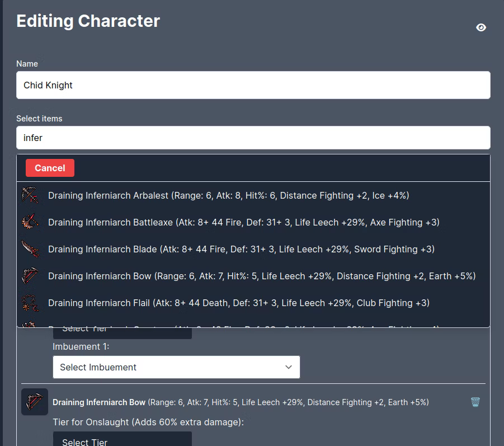Focus the Select items search box
The height and width of the screenshot is (446, 504).
tap(253, 138)
